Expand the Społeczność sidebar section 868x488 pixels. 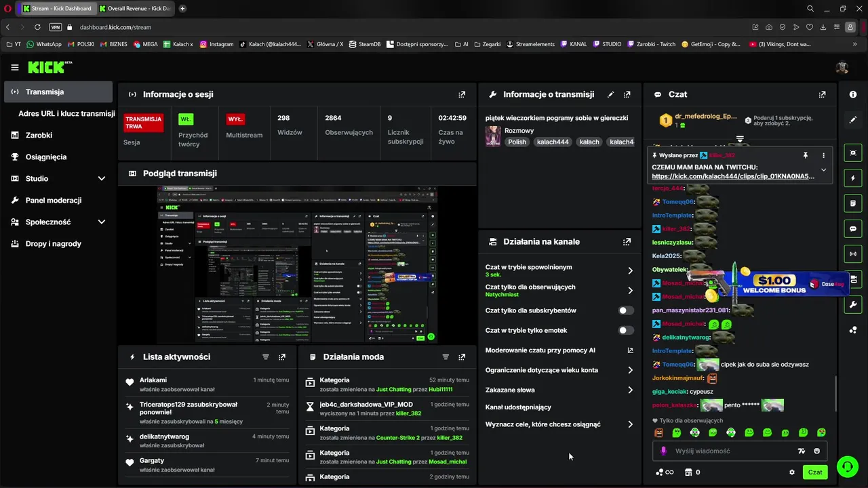102,222
